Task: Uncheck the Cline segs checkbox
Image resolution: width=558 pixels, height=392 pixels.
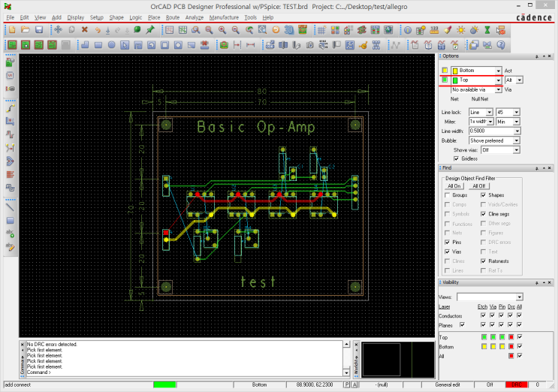Action: click(483, 214)
